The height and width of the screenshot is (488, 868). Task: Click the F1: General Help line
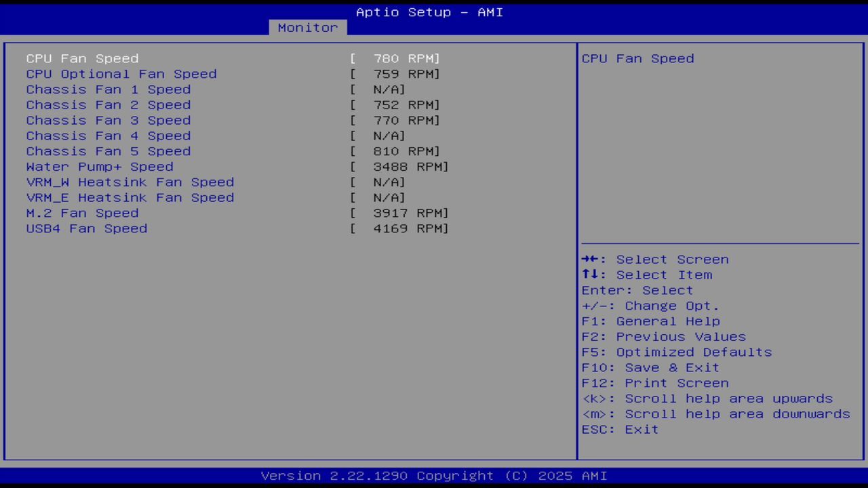tap(651, 321)
